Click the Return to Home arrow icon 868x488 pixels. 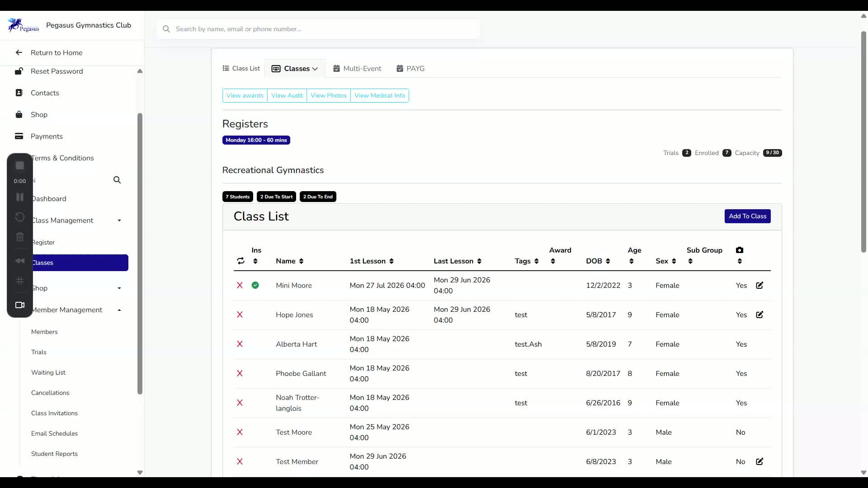pyautogui.click(x=19, y=52)
